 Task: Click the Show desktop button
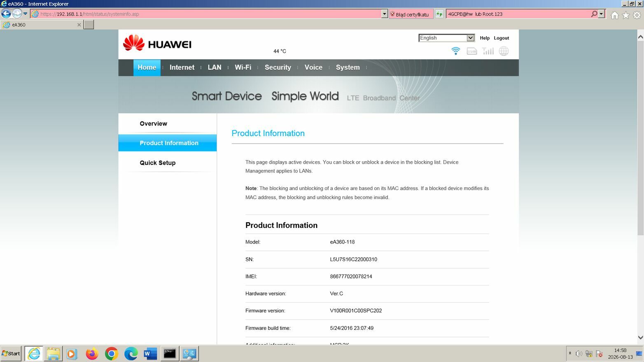tap(639, 353)
